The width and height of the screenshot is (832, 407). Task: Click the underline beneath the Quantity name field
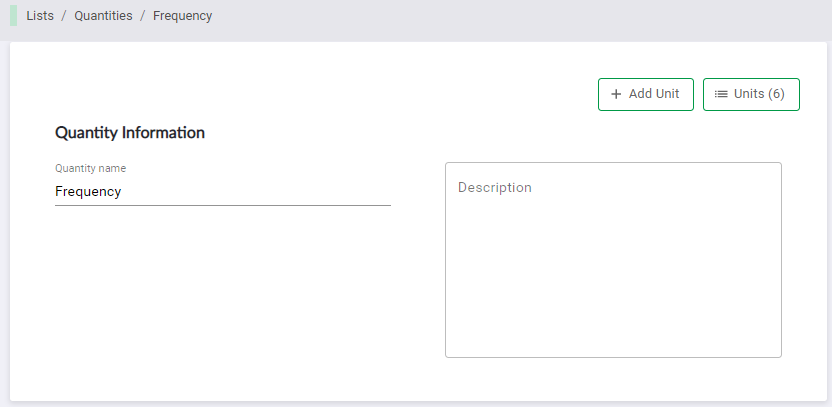click(222, 205)
